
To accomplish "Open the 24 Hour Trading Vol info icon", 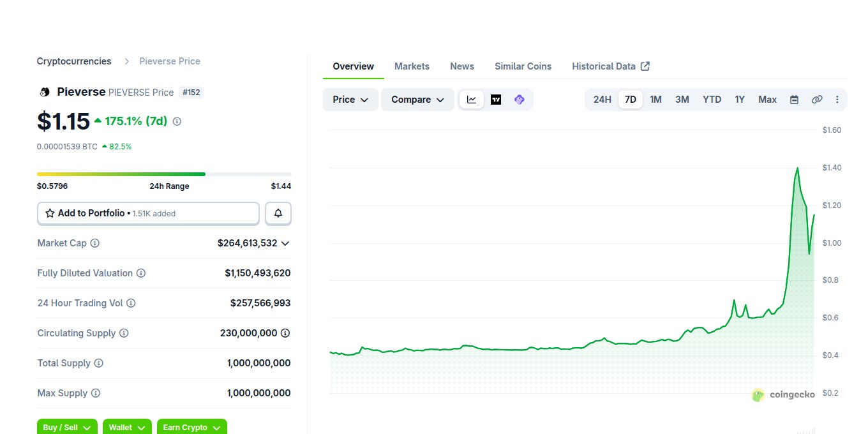I will tap(131, 303).
